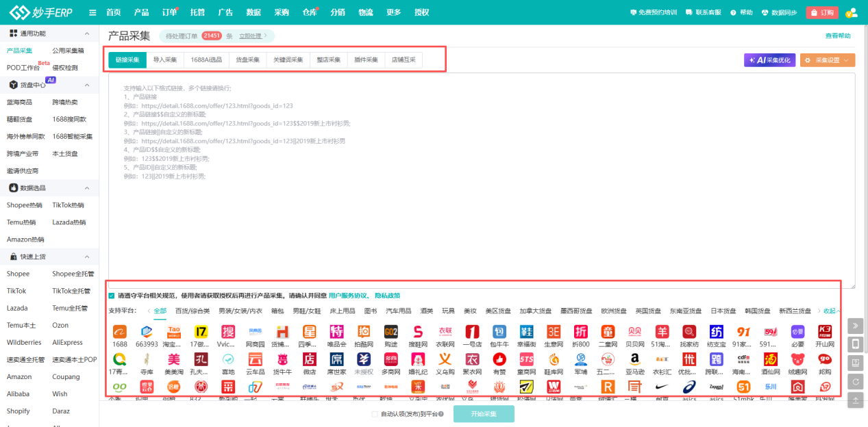This screenshot has width=868, height=427.
Task: Click the 微店 platform icon
Action: tap(310, 359)
